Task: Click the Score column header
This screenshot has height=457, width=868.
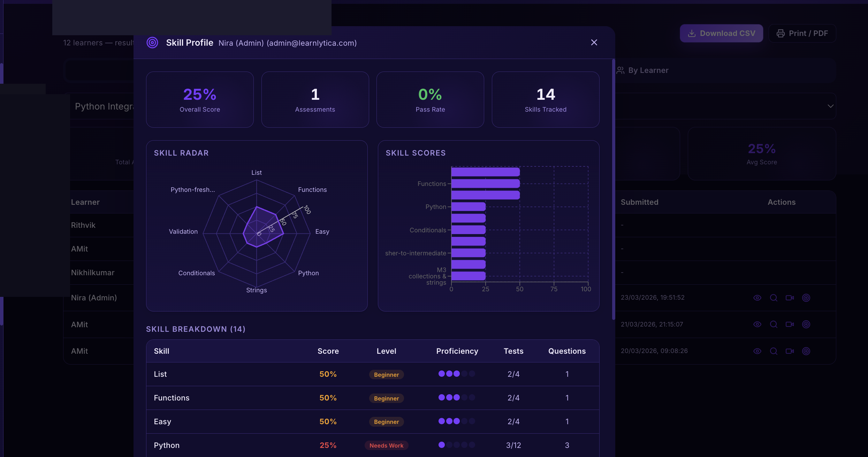Action: [x=328, y=351]
